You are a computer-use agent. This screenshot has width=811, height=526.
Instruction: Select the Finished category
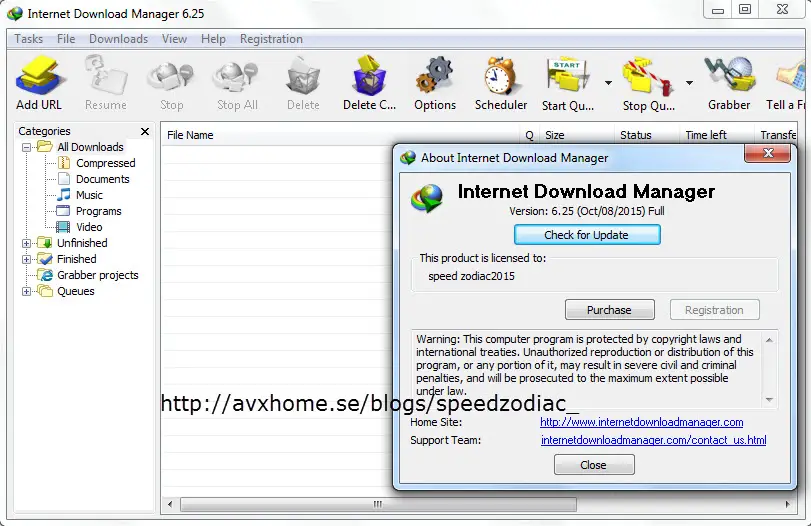coord(76,259)
